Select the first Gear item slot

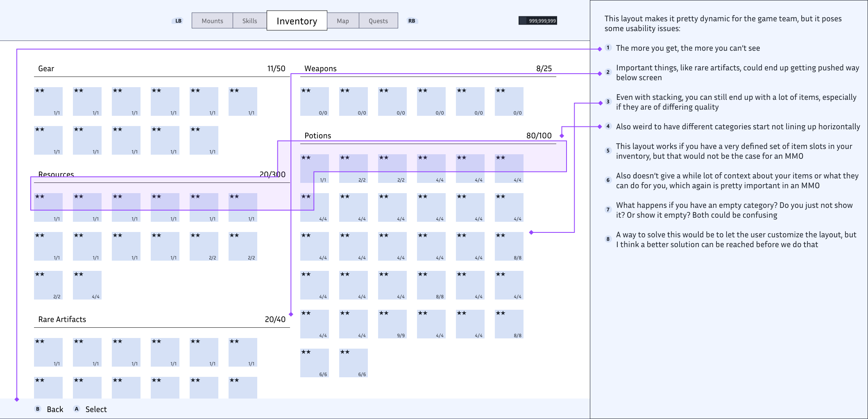point(48,101)
